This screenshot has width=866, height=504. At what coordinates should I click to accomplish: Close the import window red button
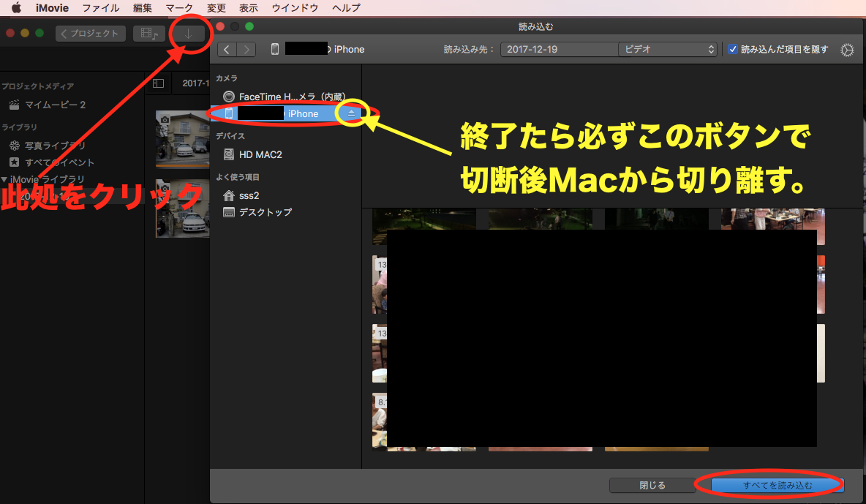(220, 26)
